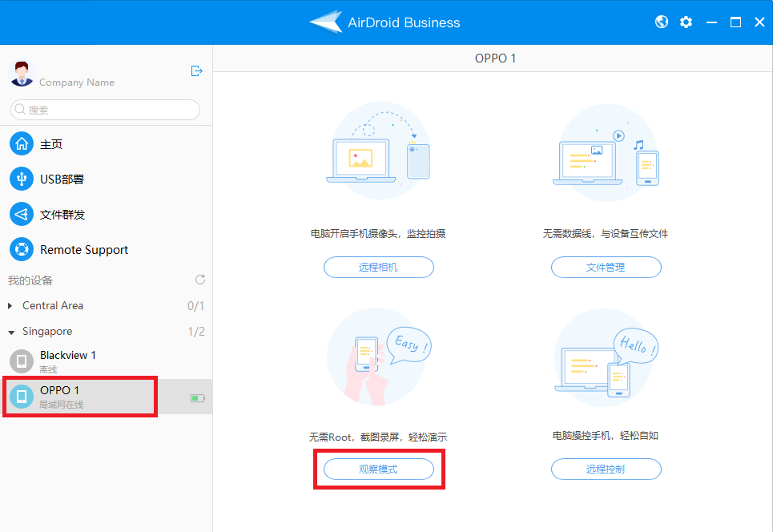The width and height of the screenshot is (773, 532).
Task: Click the Central Area group name
Action: click(53, 305)
